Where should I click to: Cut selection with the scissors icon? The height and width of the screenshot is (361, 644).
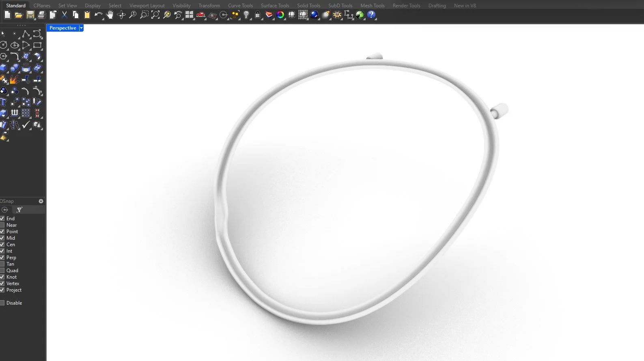point(64,15)
